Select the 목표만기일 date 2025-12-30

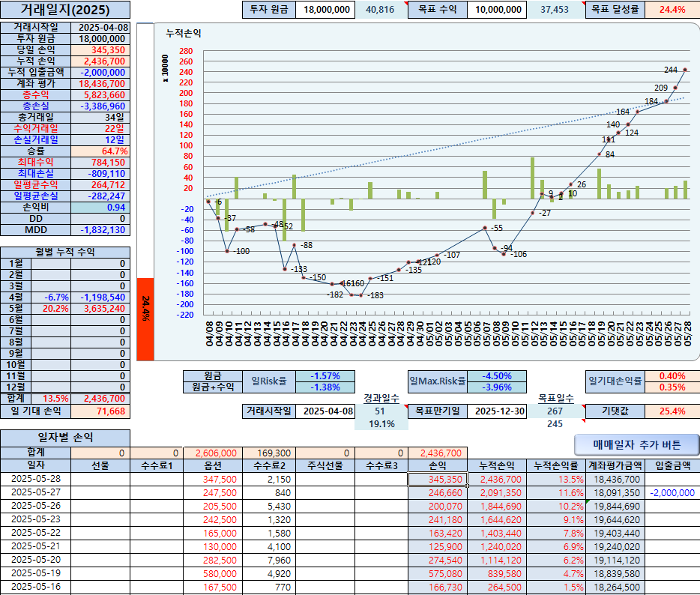[x=497, y=411]
